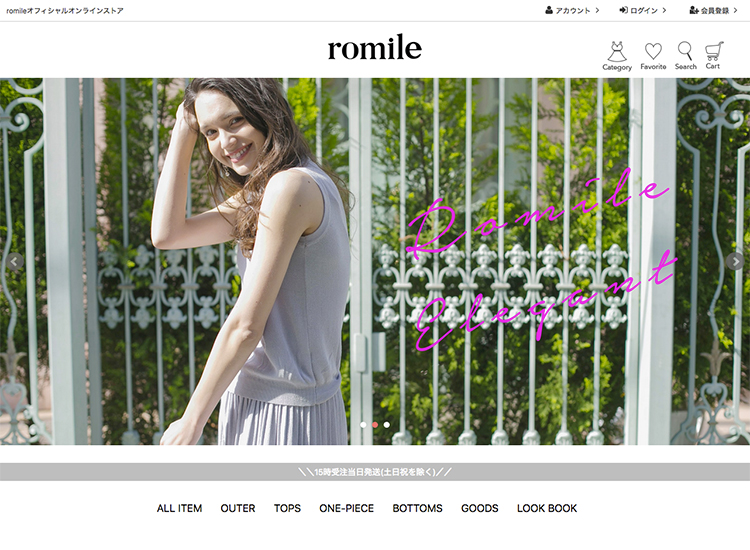Expand the アカウント chevron

coord(597,10)
